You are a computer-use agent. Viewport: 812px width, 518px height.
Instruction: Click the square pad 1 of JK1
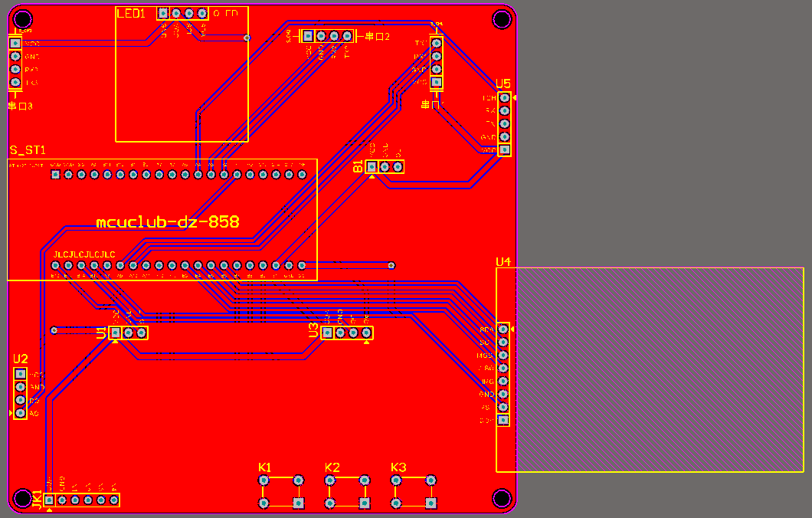pos(49,500)
